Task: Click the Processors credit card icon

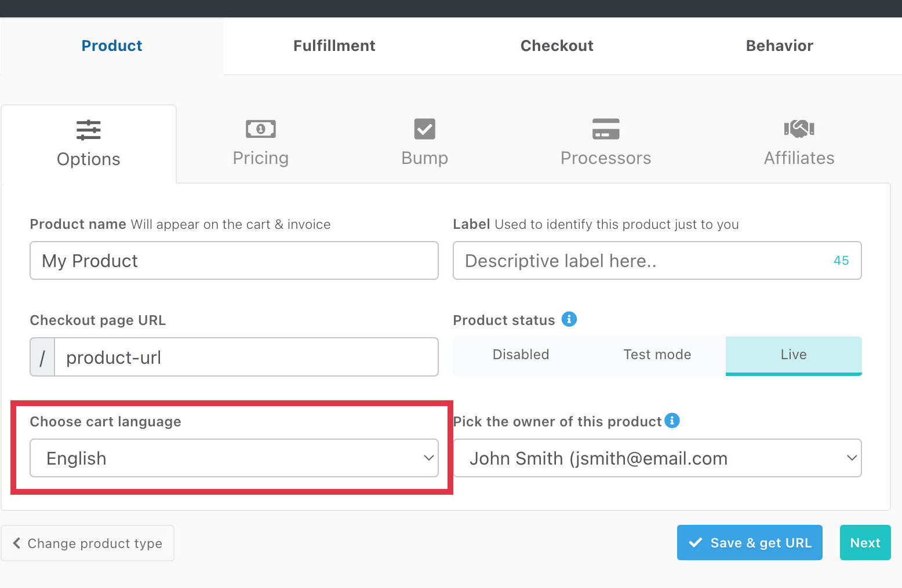Action: [x=605, y=129]
